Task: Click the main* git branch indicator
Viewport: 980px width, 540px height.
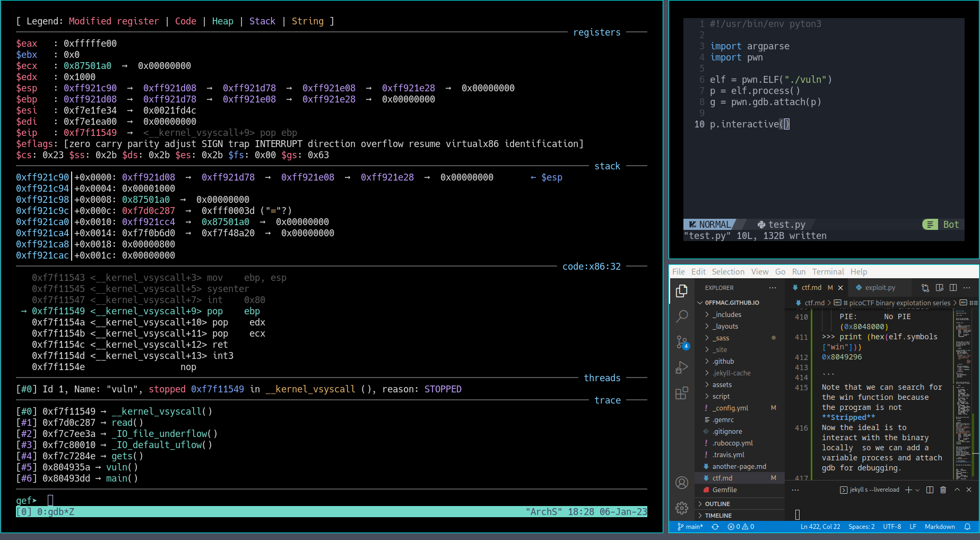Action: click(690, 527)
